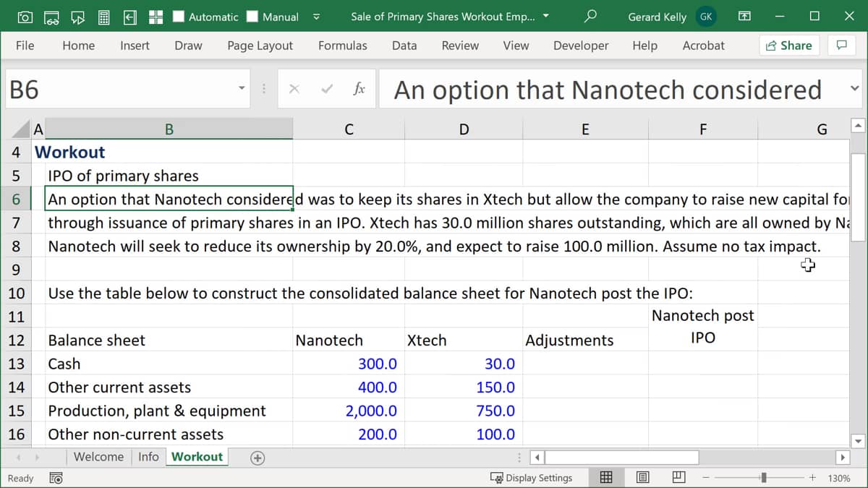Switch to the Home ribbon tab
The image size is (868, 488).
(78, 46)
